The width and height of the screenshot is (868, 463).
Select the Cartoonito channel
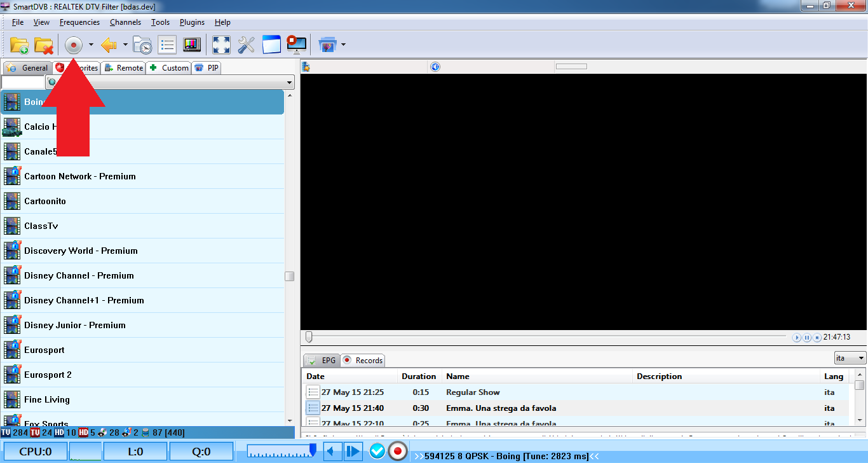coord(142,201)
